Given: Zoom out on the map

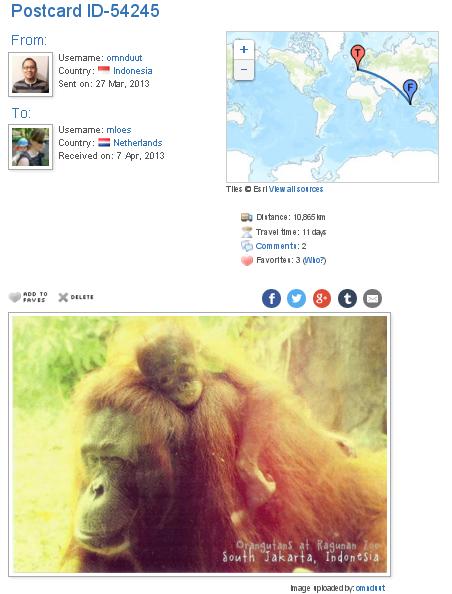Looking at the screenshot, I should [244, 70].
